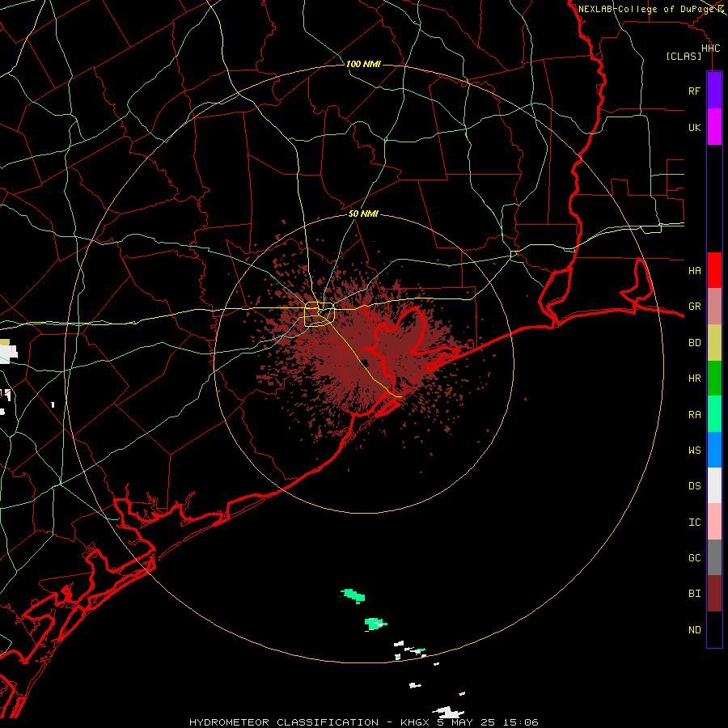Select the dark green HR swatch
This screenshot has height=728, width=728.
pos(714,378)
